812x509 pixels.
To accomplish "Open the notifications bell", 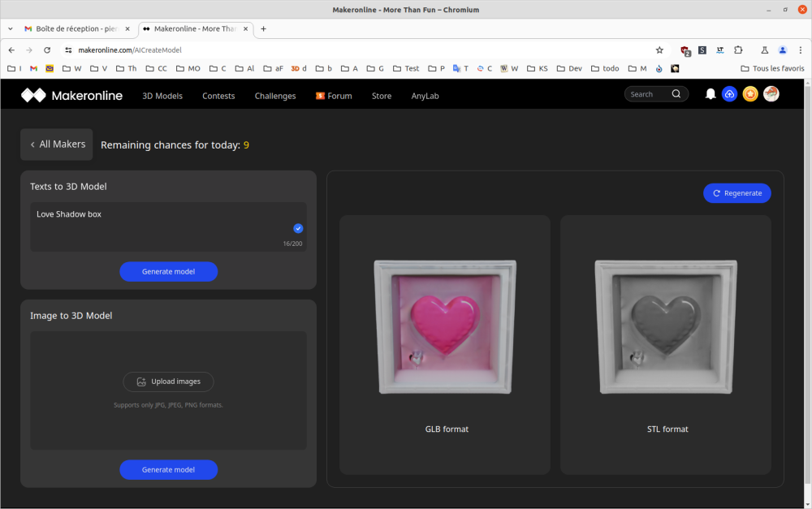I will 710,93.
